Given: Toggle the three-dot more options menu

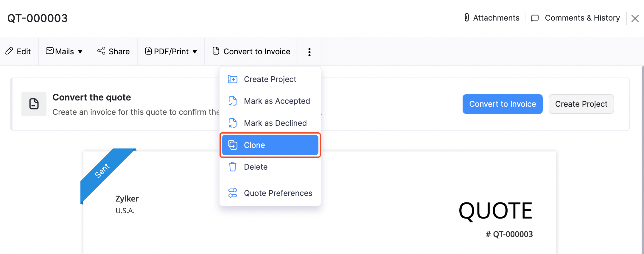Looking at the screenshot, I should pyautogui.click(x=309, y=52).
